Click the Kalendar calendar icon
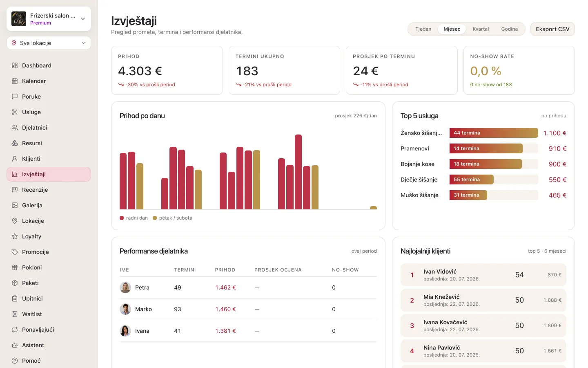Viewport: 588px width, 368px height. click(x=15, y=81)
